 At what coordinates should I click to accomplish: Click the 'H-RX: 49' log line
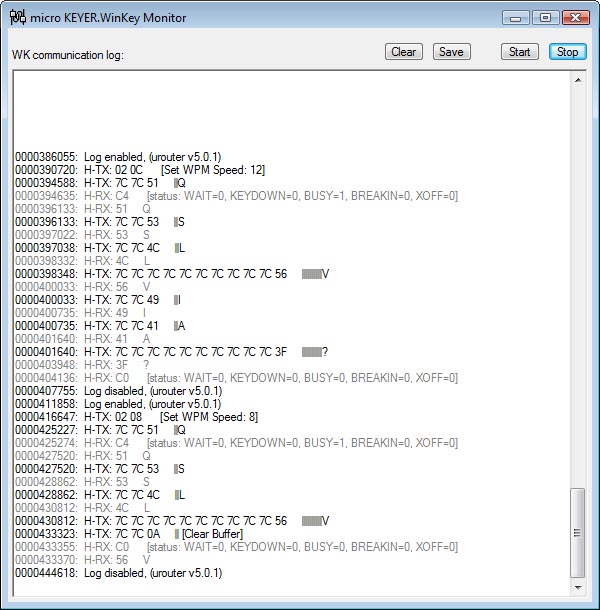pyautogui.click(x=81, y=313)
